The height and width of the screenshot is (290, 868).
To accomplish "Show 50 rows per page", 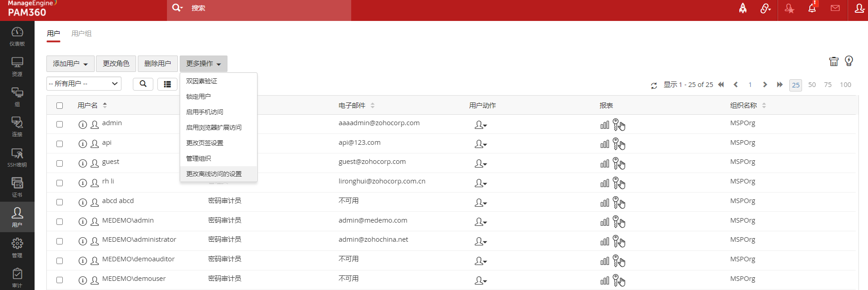I will pos(812,85).
